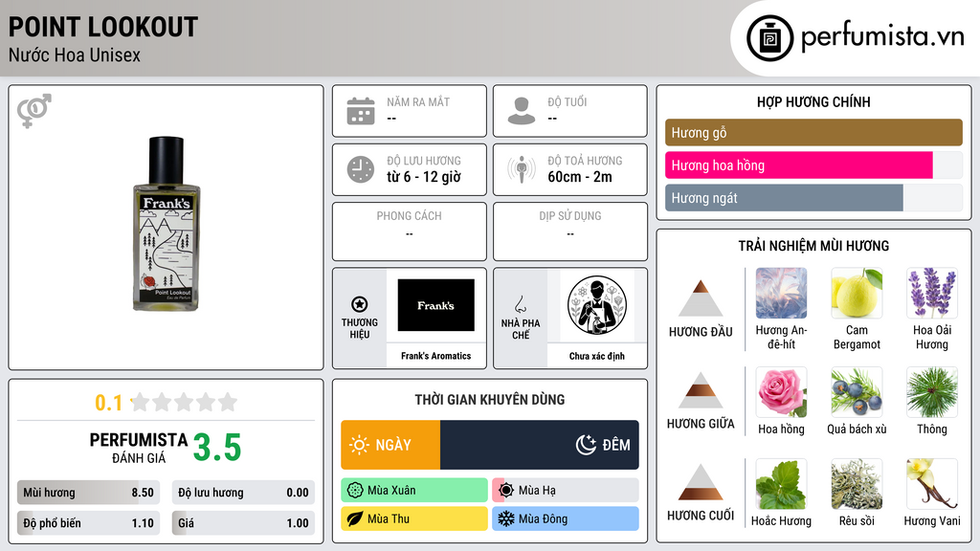Click the Thương hiệu star badge icon

tap(360, 304)
